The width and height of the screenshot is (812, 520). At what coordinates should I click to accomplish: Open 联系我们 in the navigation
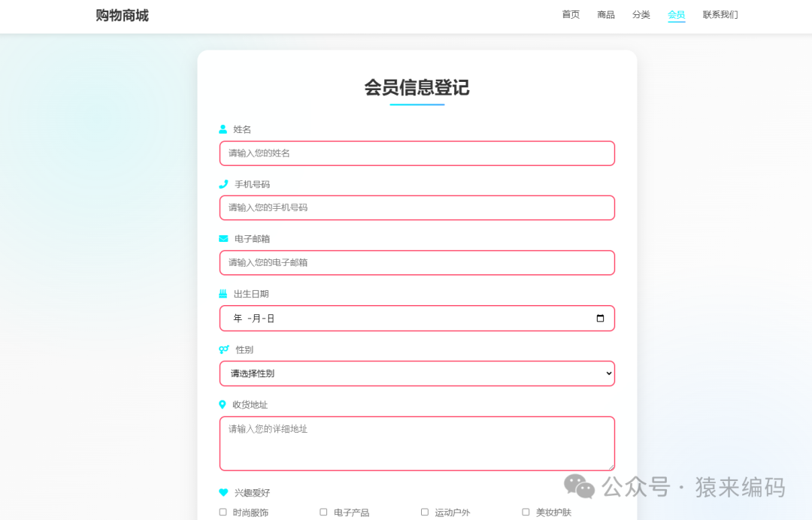720,14
